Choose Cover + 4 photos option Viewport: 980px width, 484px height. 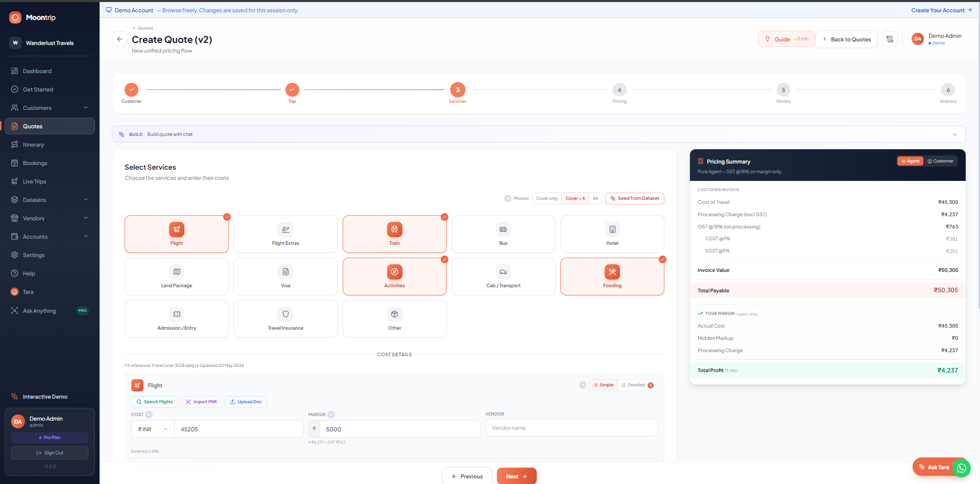[x=575, y=198]
